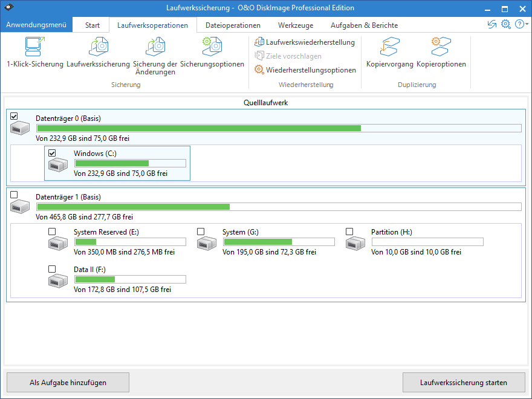Click the Datenträger 1 disk icon
532x399 pixels.
click(20, 206)
